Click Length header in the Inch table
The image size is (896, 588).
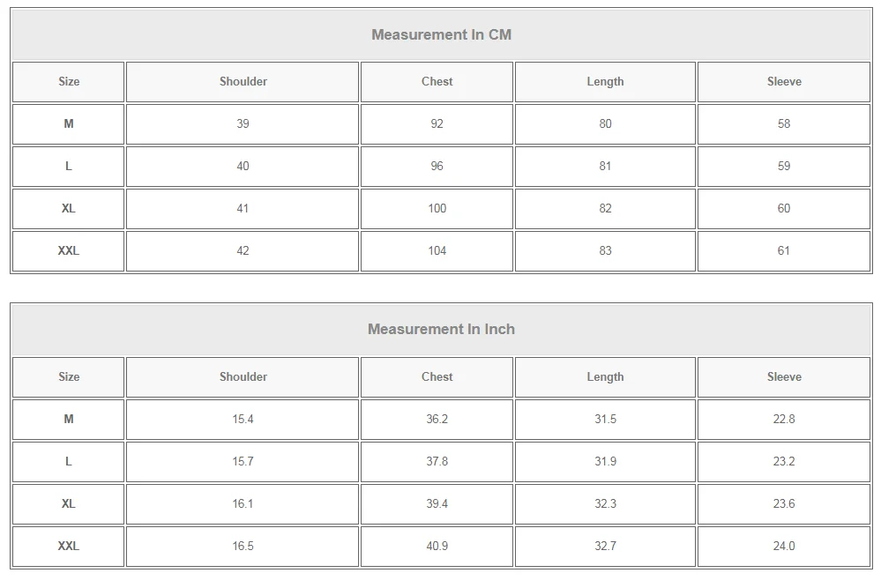[x=605, y=377]
